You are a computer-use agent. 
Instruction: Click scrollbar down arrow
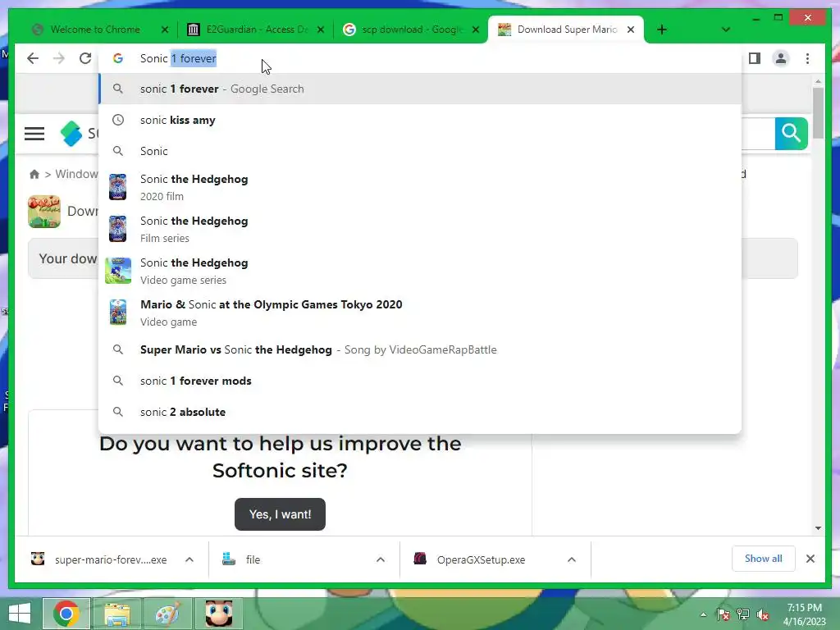tap(818, 528)
